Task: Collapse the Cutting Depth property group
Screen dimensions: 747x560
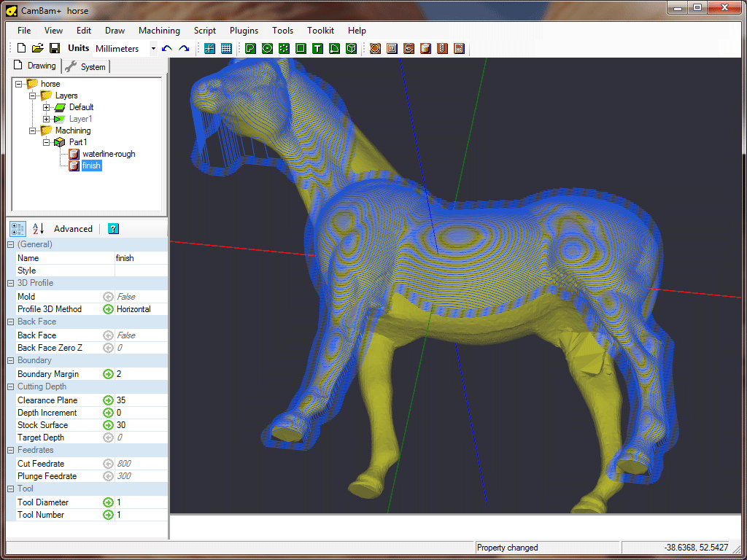Action: (11, 386)
